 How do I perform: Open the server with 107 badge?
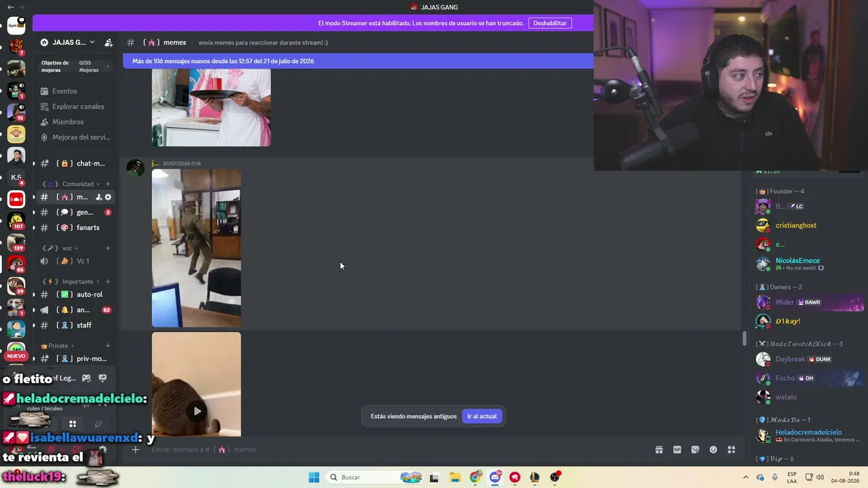point(16,221)
